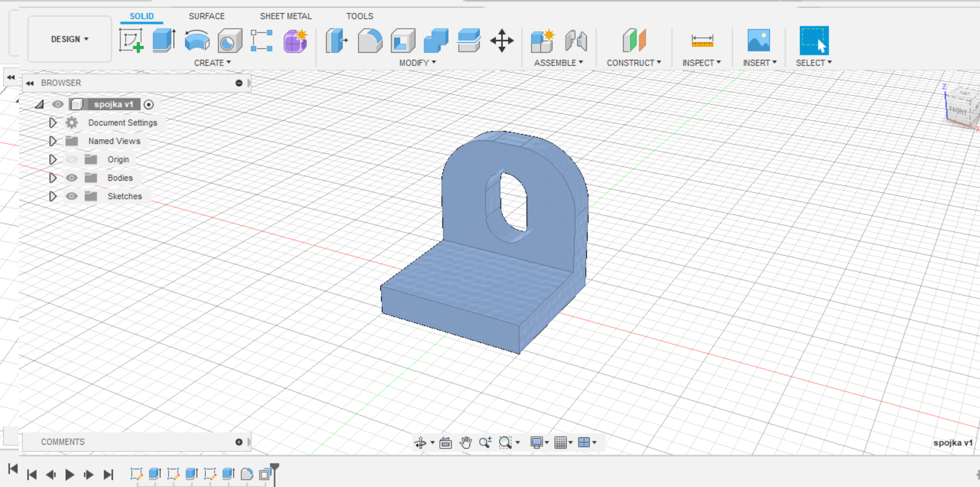
Task: Switch to the SOLID tab
Action: [141, 16]
